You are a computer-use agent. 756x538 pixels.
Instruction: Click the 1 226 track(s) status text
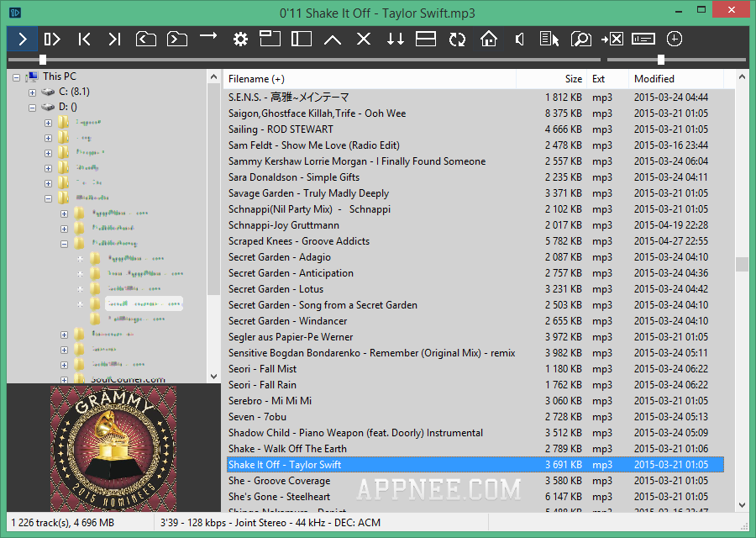pyautogui.click(x=63, y=523)
